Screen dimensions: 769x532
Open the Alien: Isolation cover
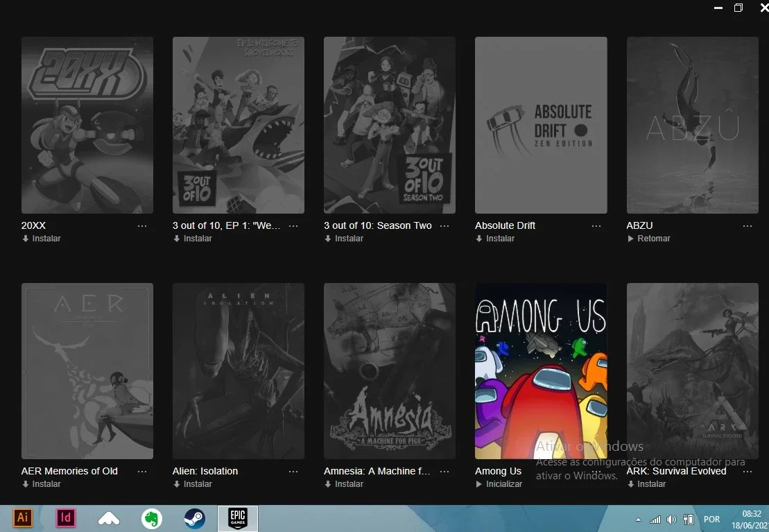click(x=239, y=371)
